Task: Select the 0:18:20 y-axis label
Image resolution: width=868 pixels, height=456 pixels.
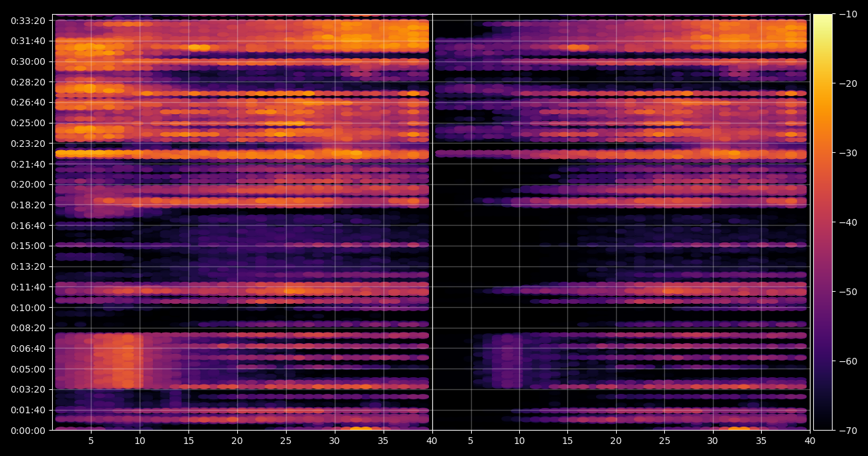Action: point(28,205)
